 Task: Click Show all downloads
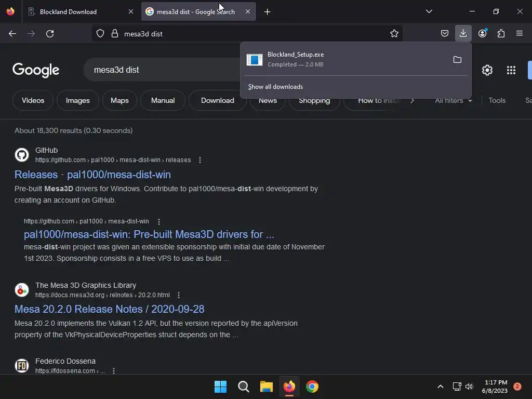click(x=275, y=87)
